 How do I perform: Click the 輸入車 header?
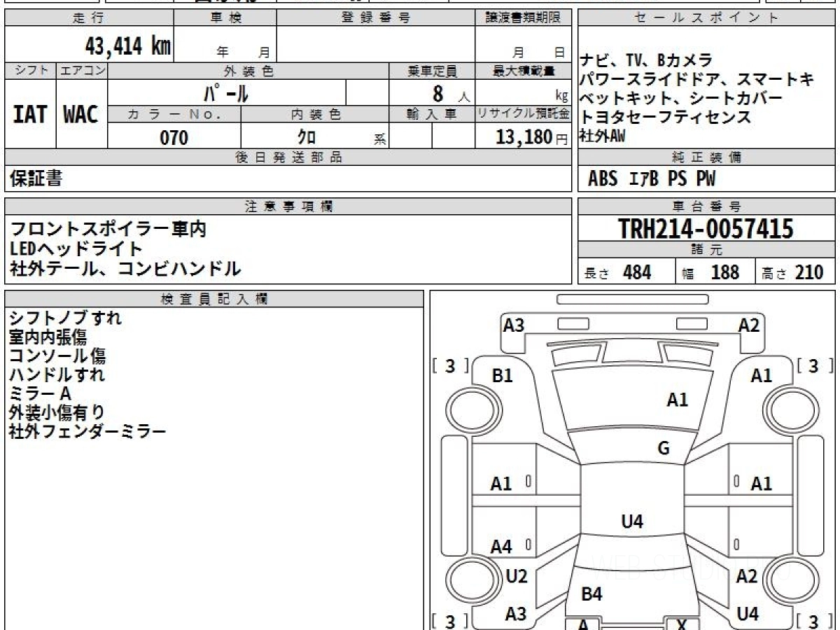pos(432,114)
